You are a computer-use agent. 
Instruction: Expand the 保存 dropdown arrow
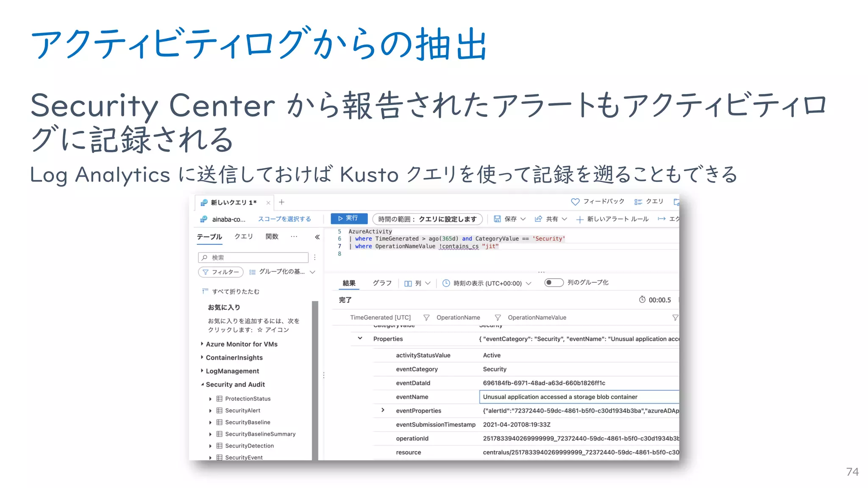click(523, 219)
